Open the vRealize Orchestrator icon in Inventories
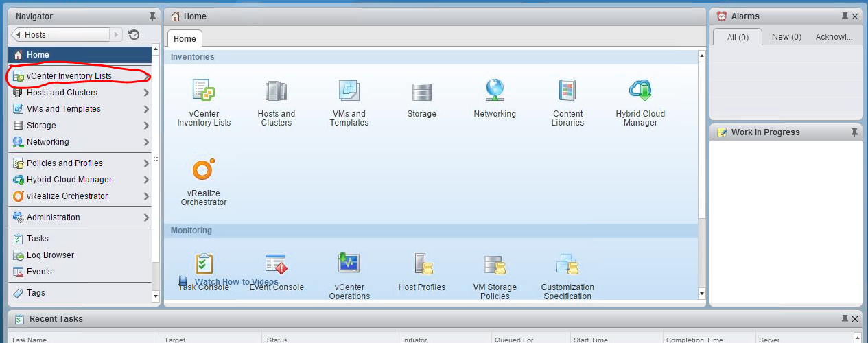 pyautogui.click(x=204, y=169)
